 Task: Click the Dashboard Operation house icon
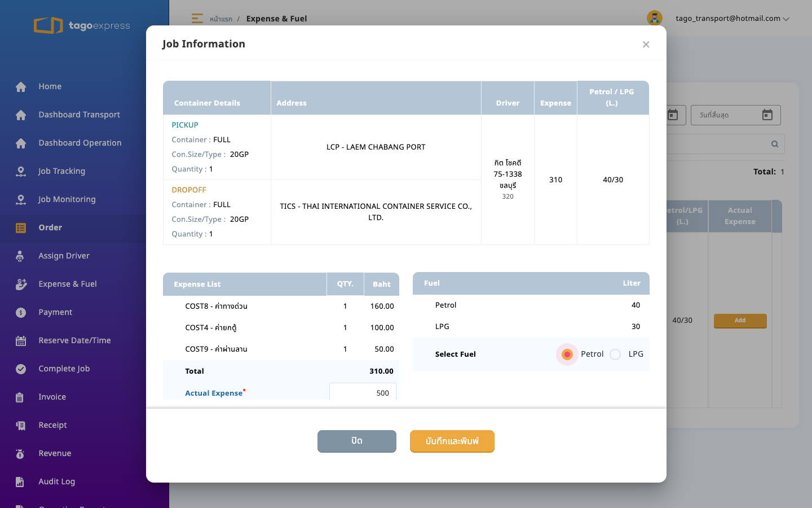[x=21, y=143]
